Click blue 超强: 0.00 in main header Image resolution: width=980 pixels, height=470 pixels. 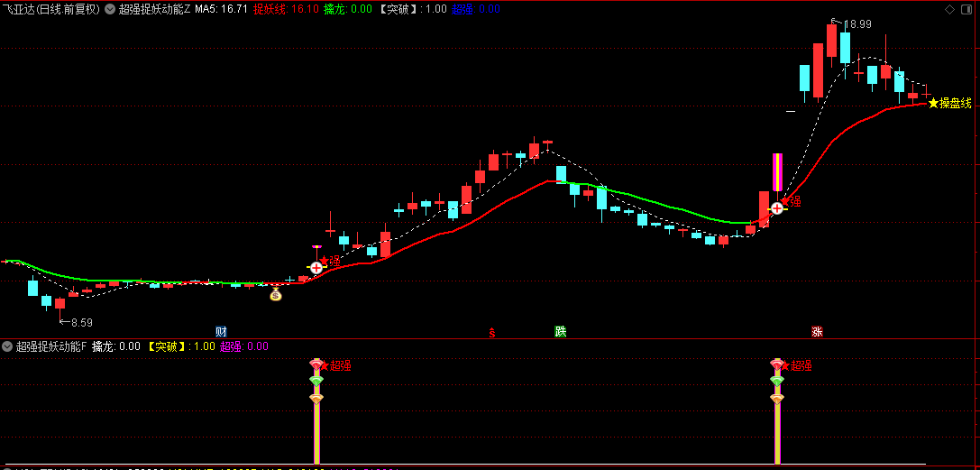click(x=476, y=9)
